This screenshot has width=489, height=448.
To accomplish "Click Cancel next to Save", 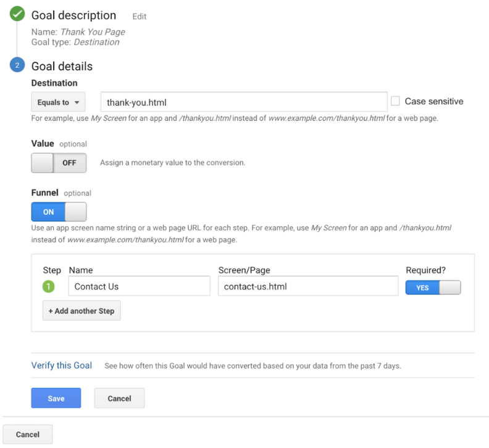I will pos(119,398).
